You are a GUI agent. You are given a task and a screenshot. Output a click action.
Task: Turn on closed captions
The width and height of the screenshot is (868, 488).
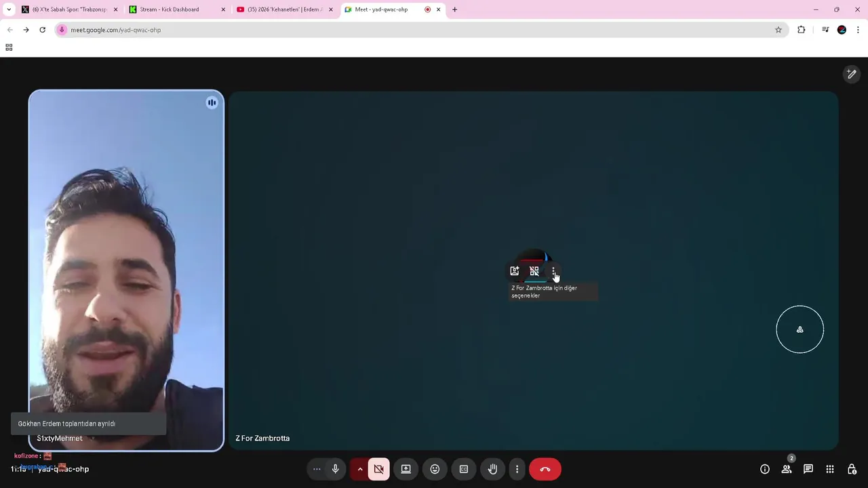pos(464,469)
